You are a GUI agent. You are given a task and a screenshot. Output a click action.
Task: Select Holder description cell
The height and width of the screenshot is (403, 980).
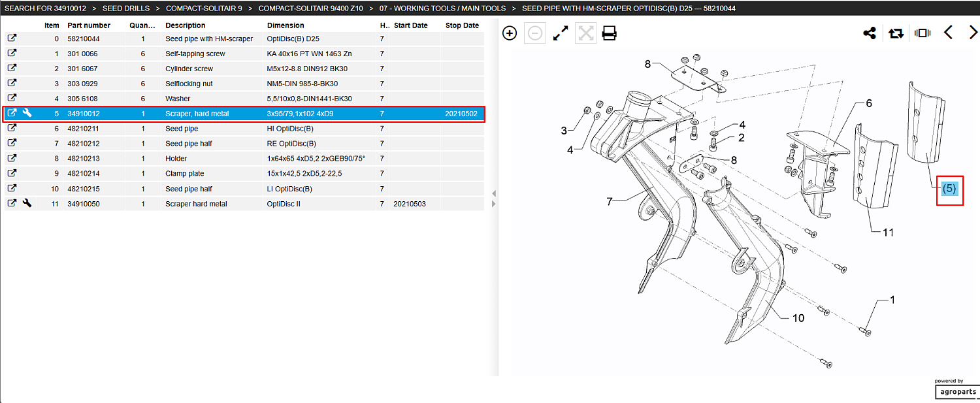coord(176,159)
